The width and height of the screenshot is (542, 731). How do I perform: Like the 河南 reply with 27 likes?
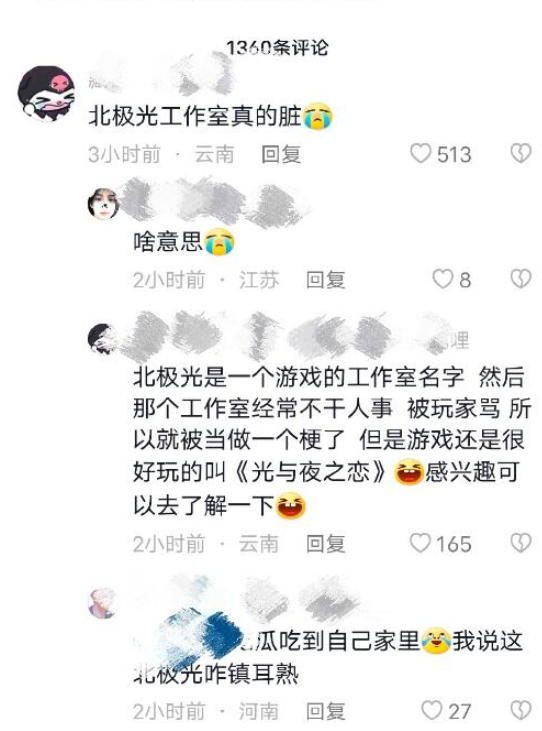click(x=431, y=710)
